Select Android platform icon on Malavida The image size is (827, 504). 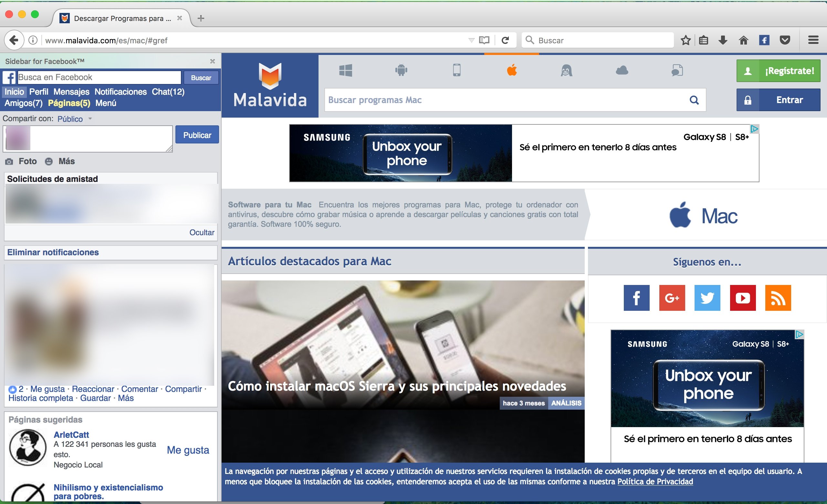[x=401, y=70]
